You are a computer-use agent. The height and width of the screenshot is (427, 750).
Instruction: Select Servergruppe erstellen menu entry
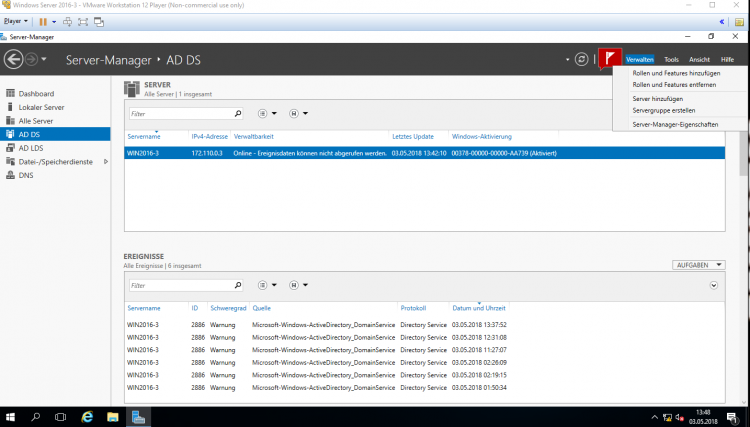[664, 110]
